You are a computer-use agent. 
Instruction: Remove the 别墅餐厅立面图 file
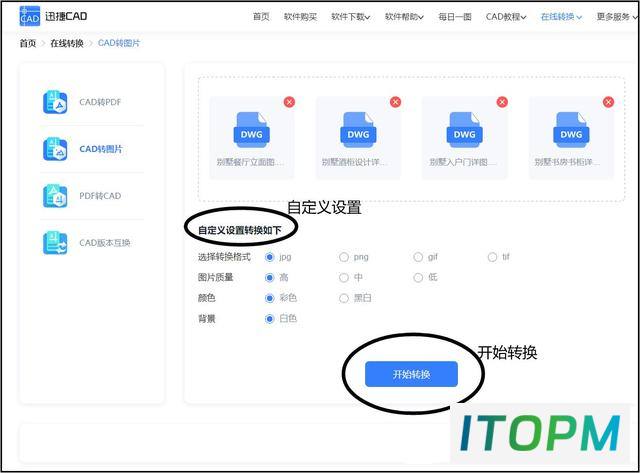click(289, 102)
